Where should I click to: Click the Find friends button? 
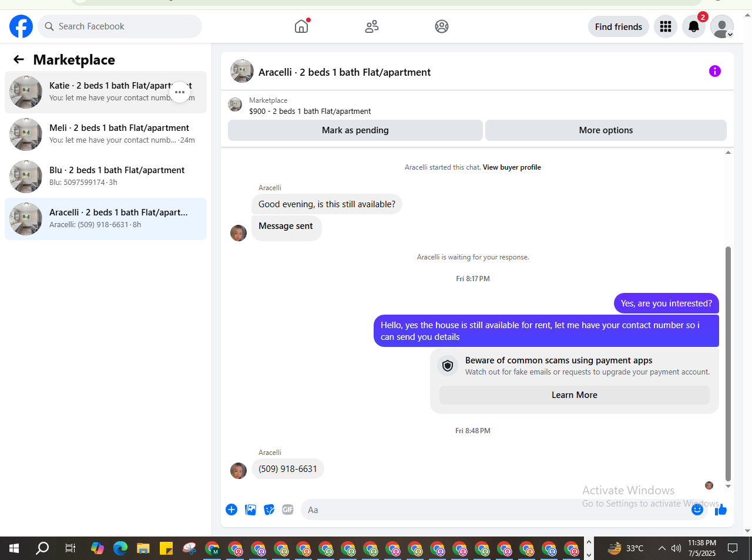pos(619,26)
